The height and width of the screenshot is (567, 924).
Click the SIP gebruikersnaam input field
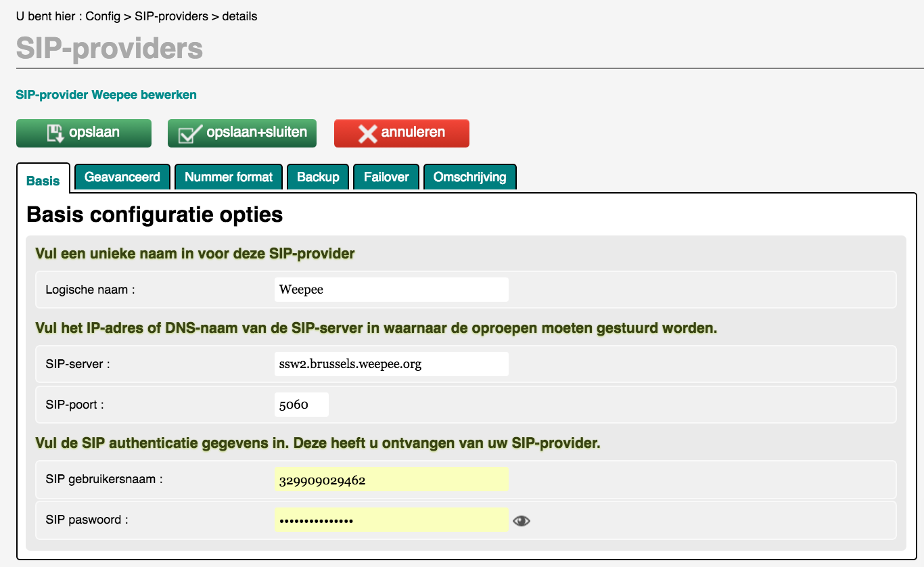tap(391, 480)
